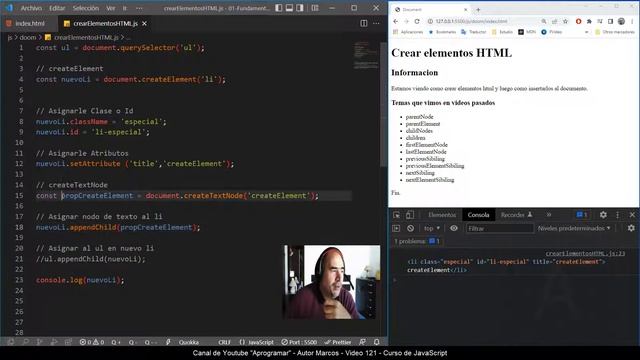Click the Prettier status bar item
This screenshot has width=640, height=360.
[338, 342]
